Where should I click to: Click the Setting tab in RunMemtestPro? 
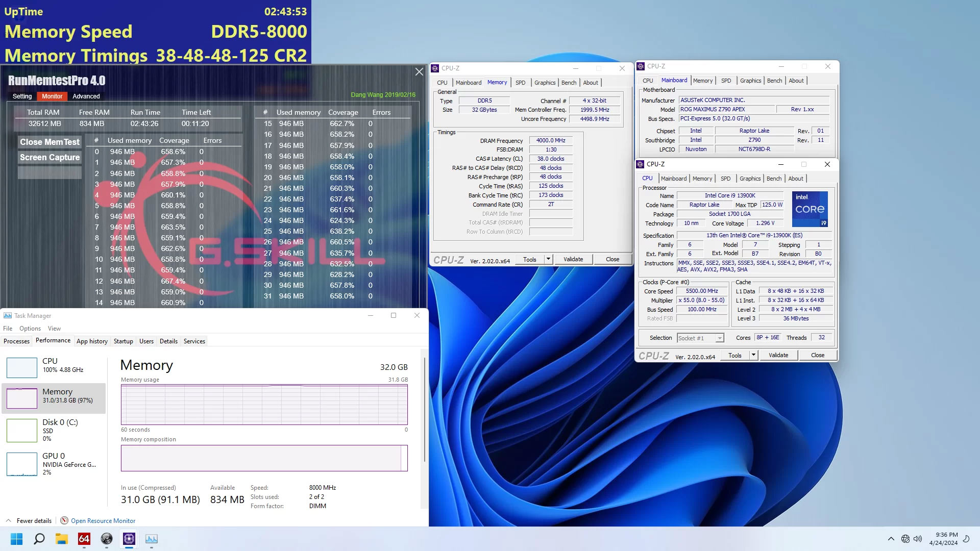click(22, 95)
